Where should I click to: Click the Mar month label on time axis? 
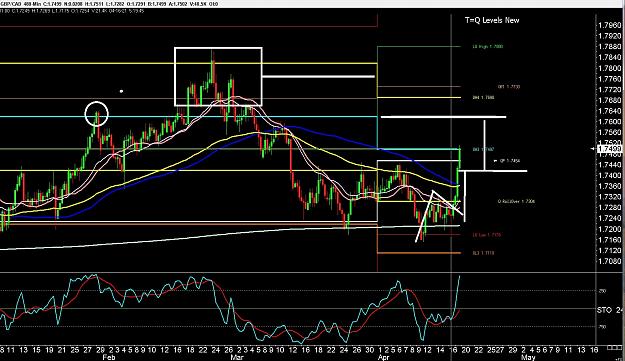(237, 357)
